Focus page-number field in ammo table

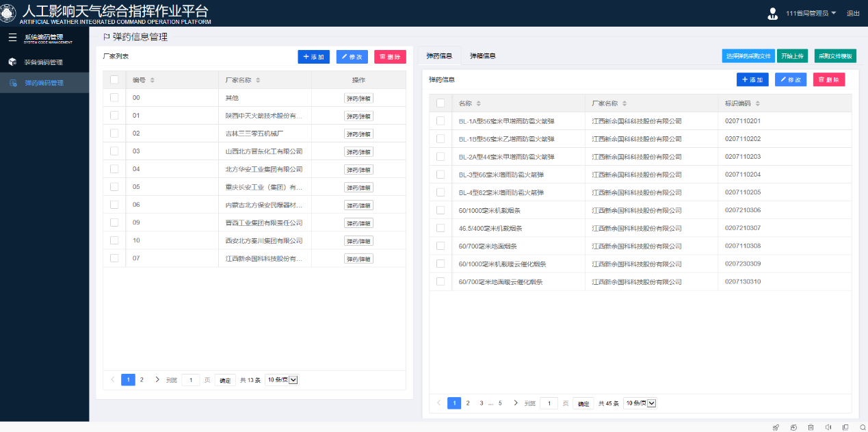pos(549,403)
